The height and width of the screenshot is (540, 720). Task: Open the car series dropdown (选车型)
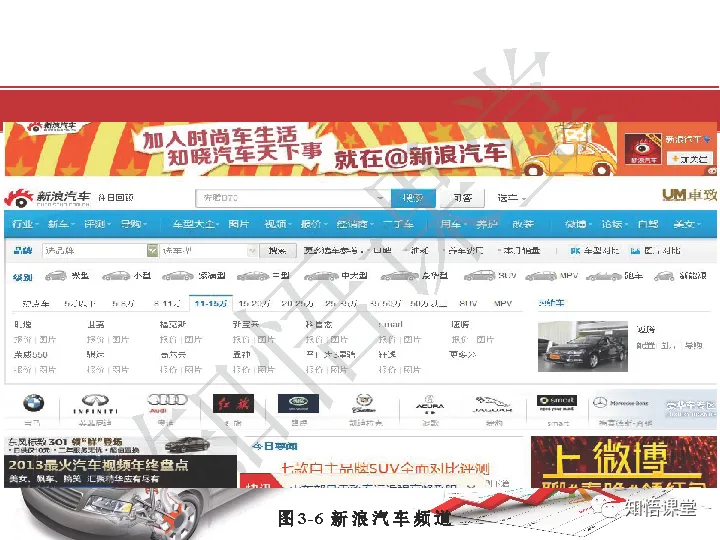[208, 250]
